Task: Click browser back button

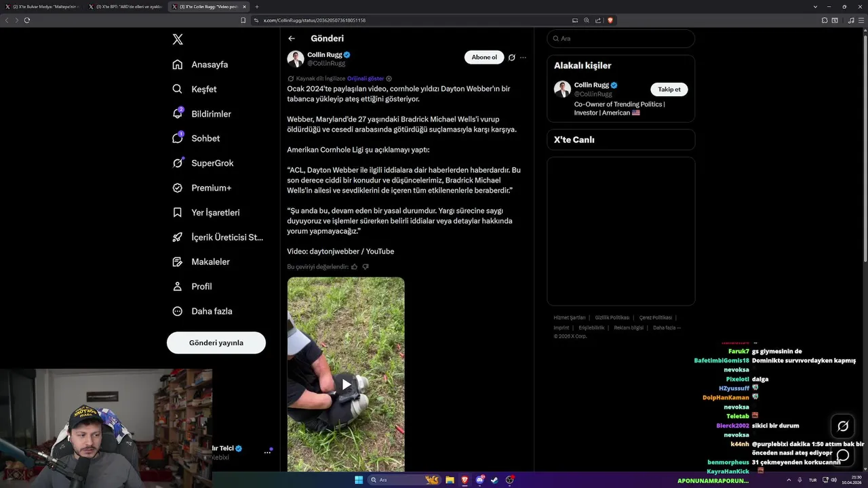Action: tap(7, 20)
